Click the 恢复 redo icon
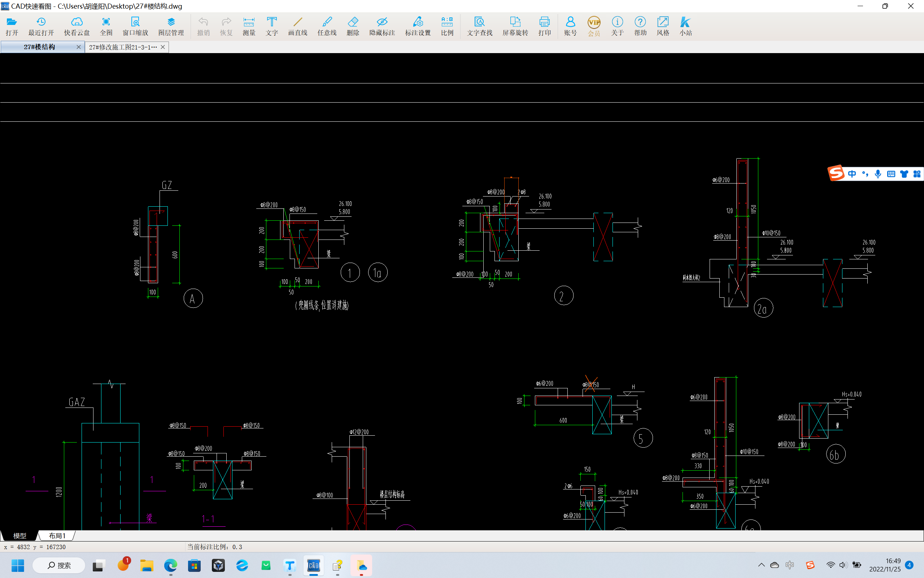924x578 pixels. click(x=226, y=26)
